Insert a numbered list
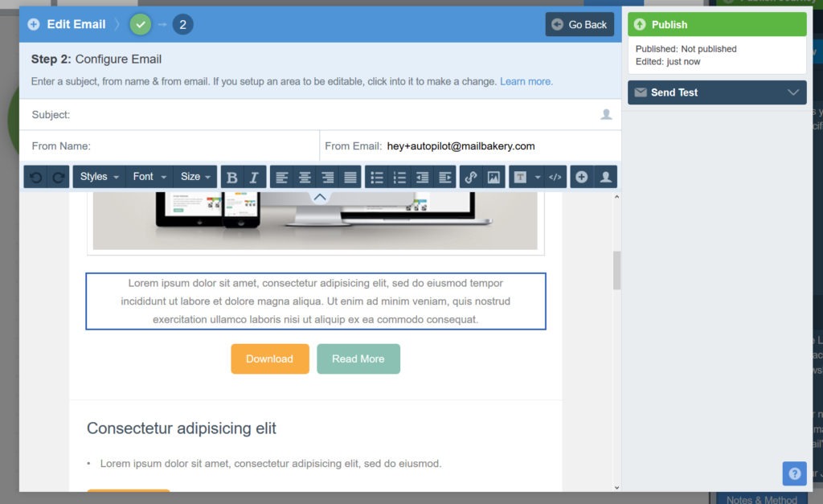 (x=399, y=177)
